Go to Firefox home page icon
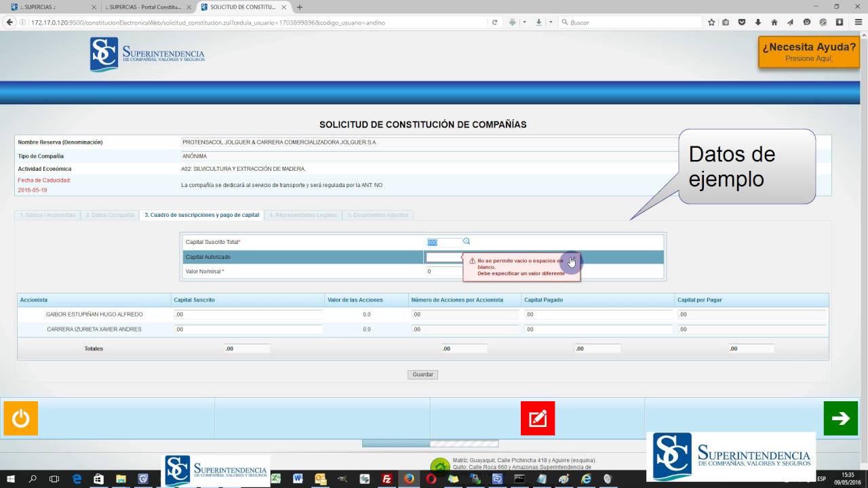Viewport: 868px width, 488px height. (x=774, y=22)
